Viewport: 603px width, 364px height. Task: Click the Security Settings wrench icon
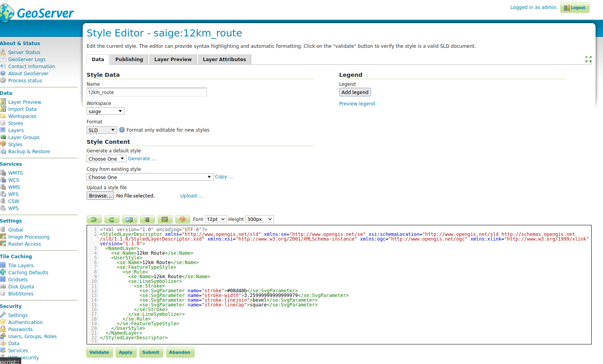(3, 315)
